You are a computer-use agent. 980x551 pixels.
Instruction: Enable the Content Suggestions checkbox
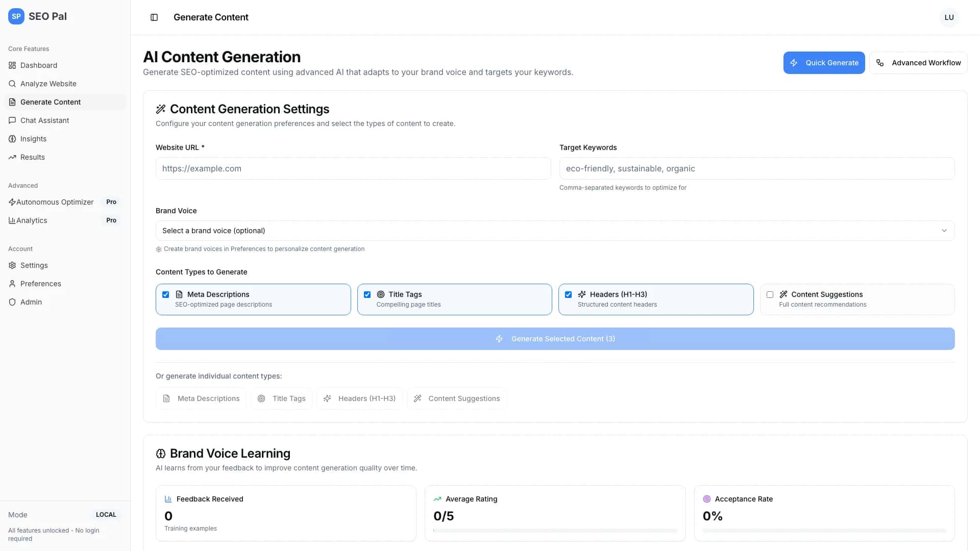(x=770, y=294)
